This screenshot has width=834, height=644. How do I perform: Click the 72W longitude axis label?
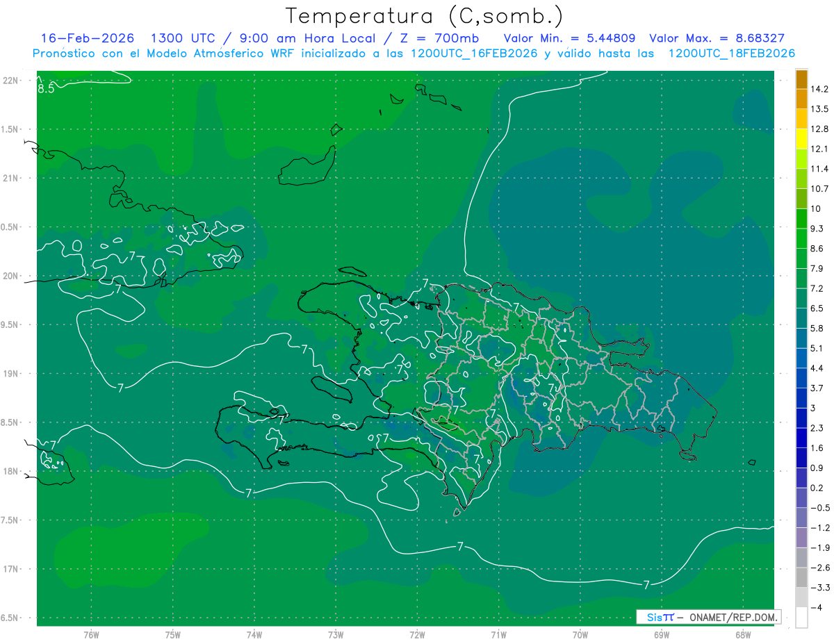point(417,634)
